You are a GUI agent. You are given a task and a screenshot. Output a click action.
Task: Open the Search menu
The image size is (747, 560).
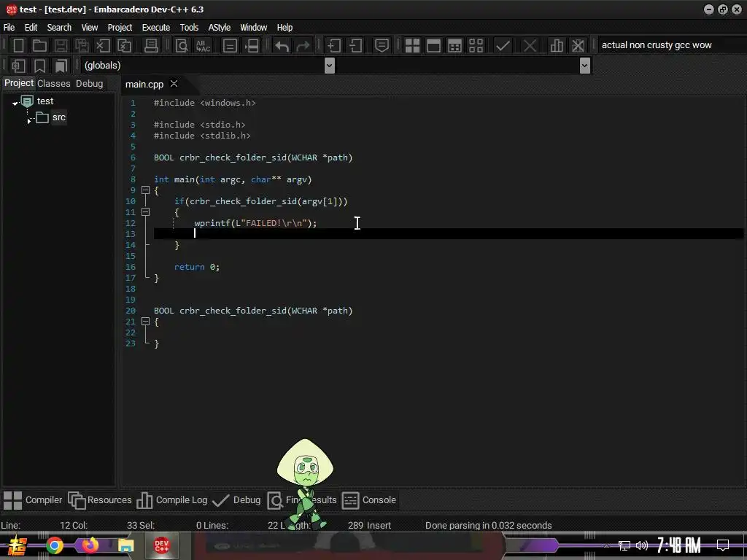click(x=59, y=28)
